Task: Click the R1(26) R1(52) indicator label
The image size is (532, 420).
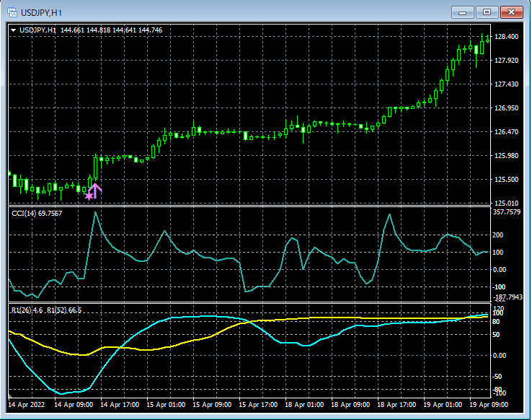Action: click(x=46, y=310)
